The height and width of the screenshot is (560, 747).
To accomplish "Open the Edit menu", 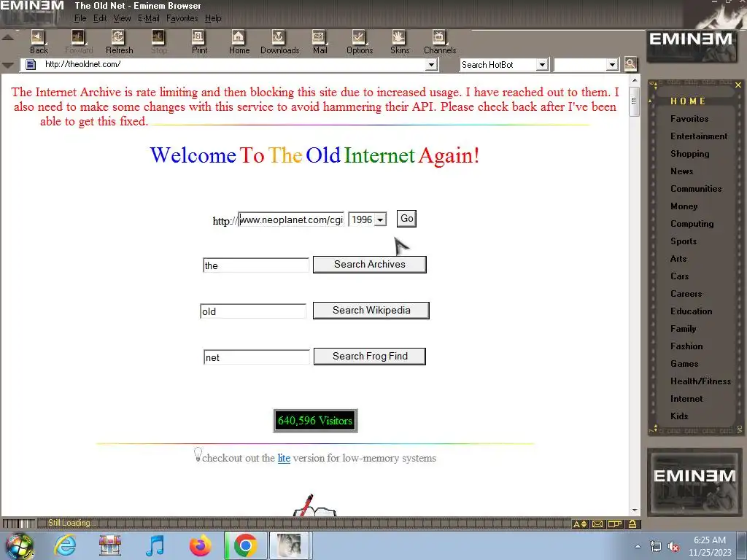I will click(x=99, y=18).
